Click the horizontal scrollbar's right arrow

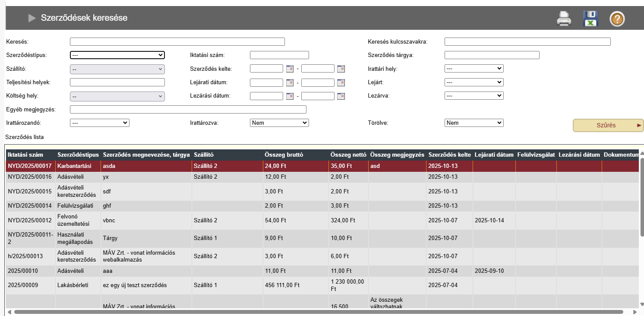635,312
